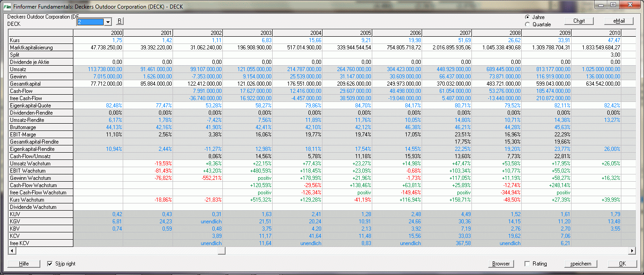This screenshot has width=644, height=275.
Task: Click the Gesamtkapital row label
Action: pyautogui.click(x=41, y=84)
